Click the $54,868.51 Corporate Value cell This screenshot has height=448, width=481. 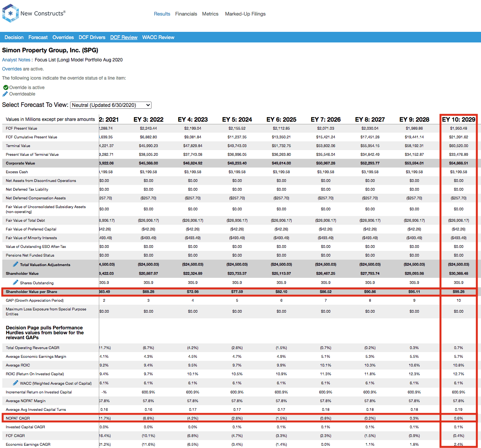(x=459, y=163)
